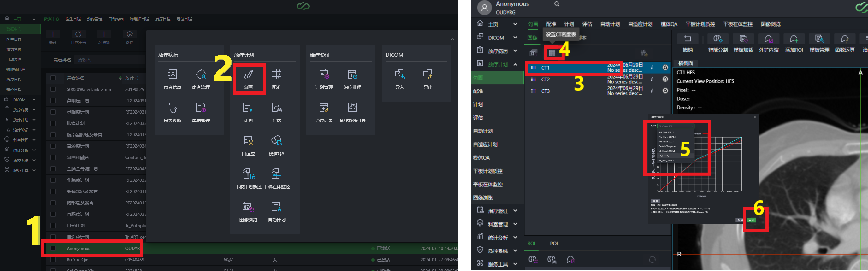
Task: Open the 物理师日程 tab
Action: [139, 19]
